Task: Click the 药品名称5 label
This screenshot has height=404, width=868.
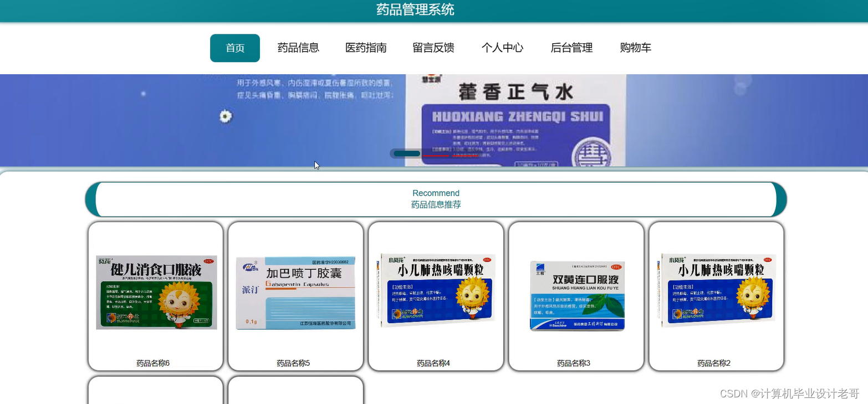Action: point(293,363)
